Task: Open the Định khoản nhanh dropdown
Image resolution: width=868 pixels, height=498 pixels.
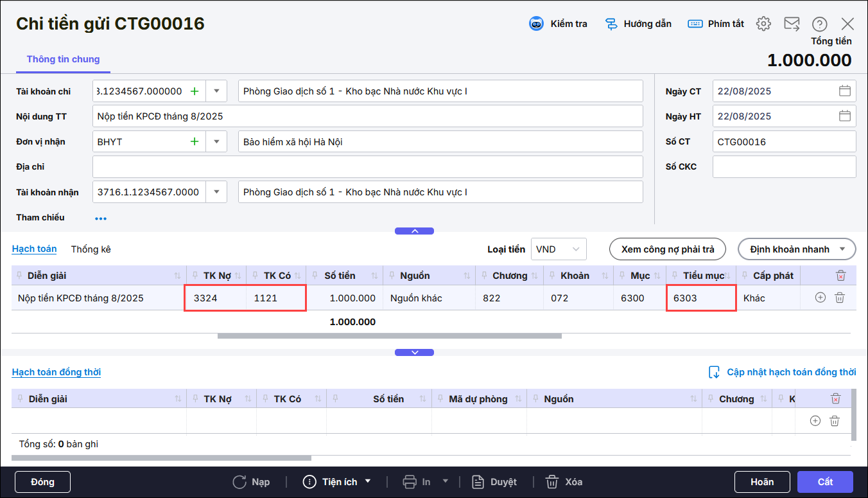Action: point(797,249)
